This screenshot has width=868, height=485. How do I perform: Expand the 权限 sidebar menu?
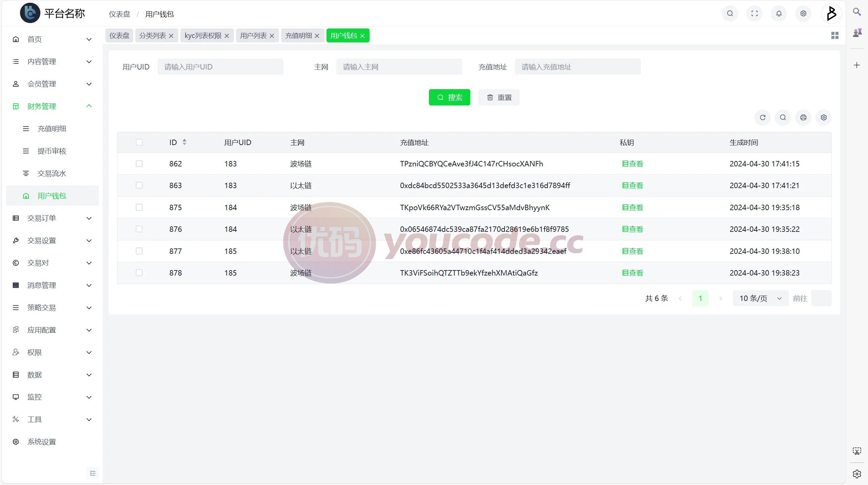(x=52, y=352)
